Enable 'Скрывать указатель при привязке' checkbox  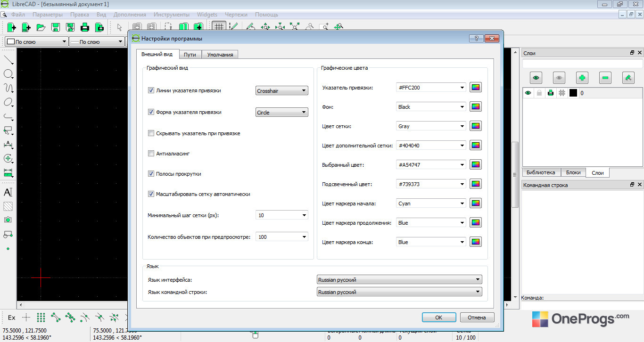[151, 133]
